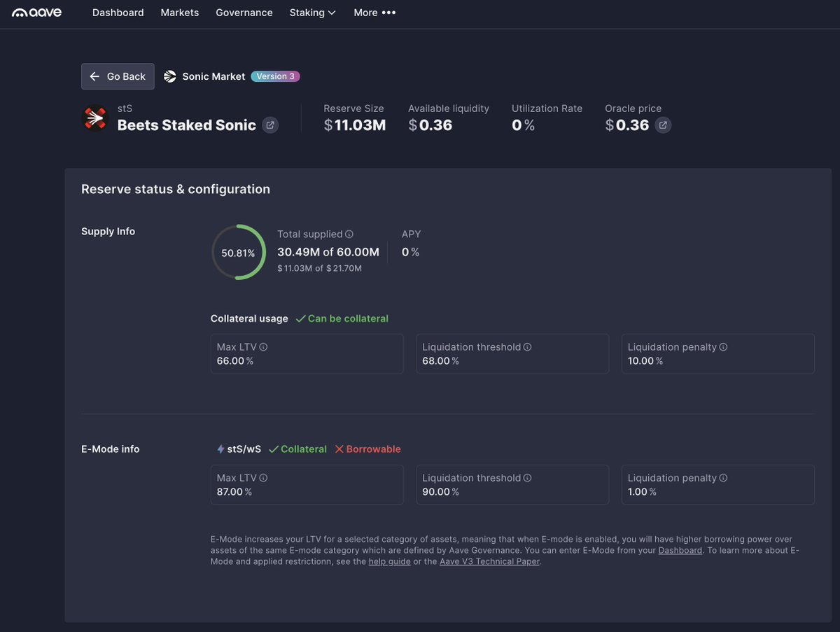The width and height of the screenshot is (840, 632).
Task: Click the Version 3 badge
Action: [x=275, y=76]
